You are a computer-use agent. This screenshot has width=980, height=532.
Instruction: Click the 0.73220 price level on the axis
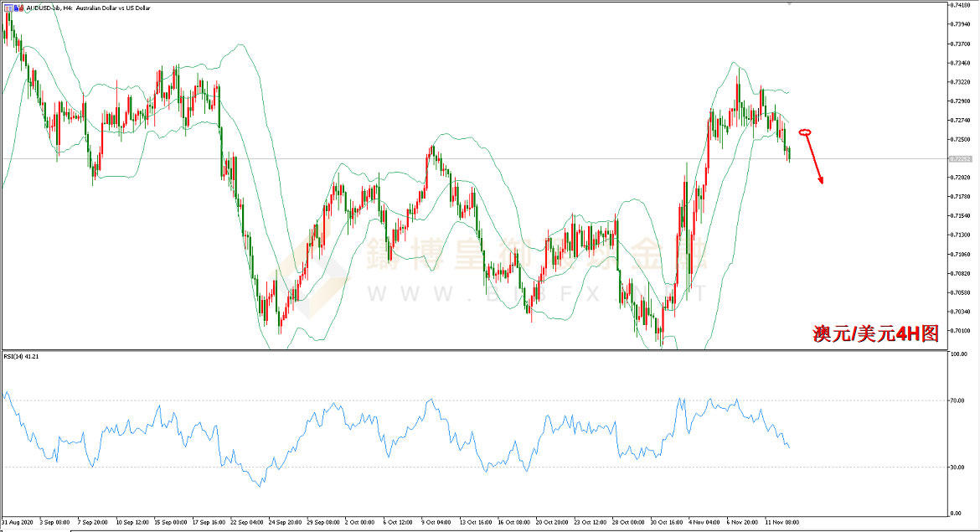960,82
